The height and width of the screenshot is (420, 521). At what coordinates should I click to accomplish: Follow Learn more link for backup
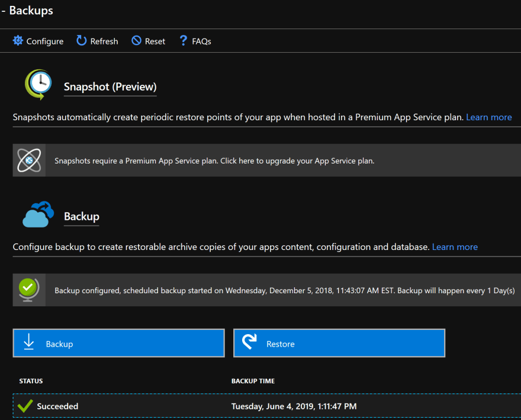point(455,247)
